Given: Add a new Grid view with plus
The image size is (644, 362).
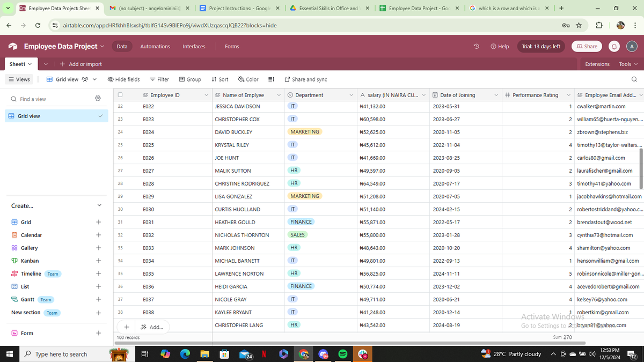Looking at the screenshot, I should click(98, 222).
